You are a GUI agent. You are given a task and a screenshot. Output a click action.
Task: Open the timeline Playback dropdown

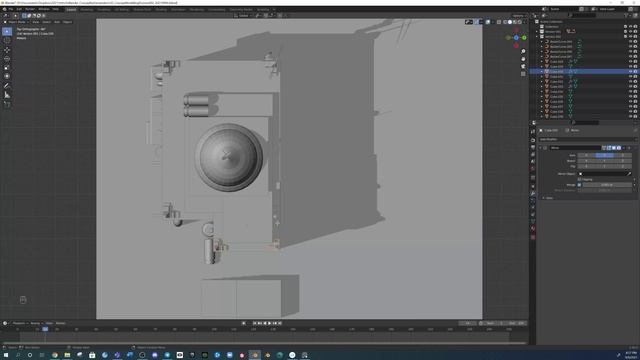(19, 323)
